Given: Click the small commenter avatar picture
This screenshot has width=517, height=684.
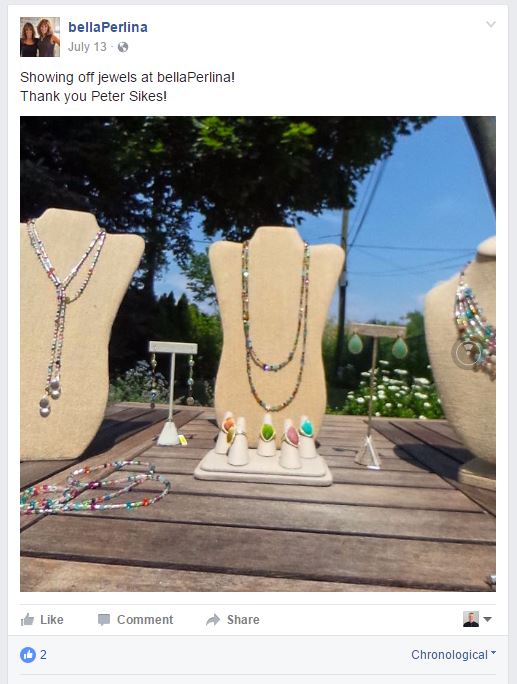Looking at the screenshot, I should [x=471, y=619].
